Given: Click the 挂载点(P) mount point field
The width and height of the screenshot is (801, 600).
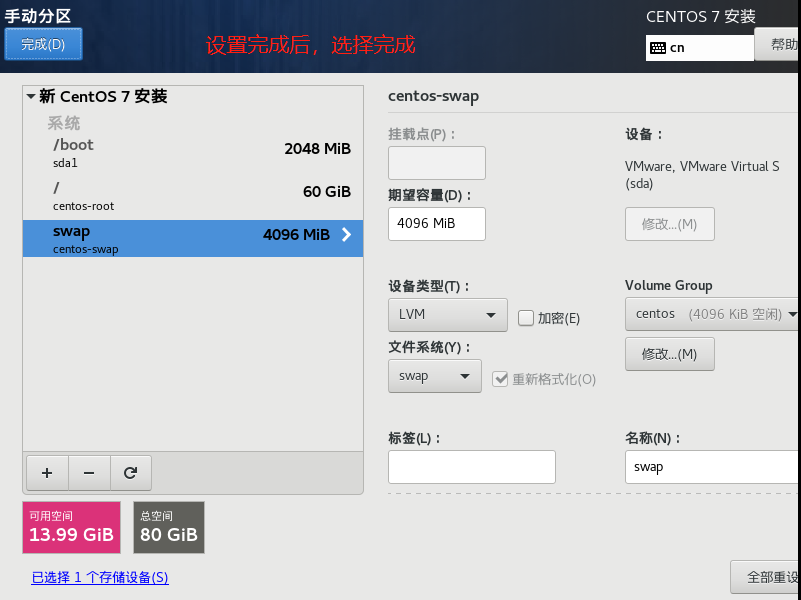Looking at the screenshot, I should click(x=437, y=163).
